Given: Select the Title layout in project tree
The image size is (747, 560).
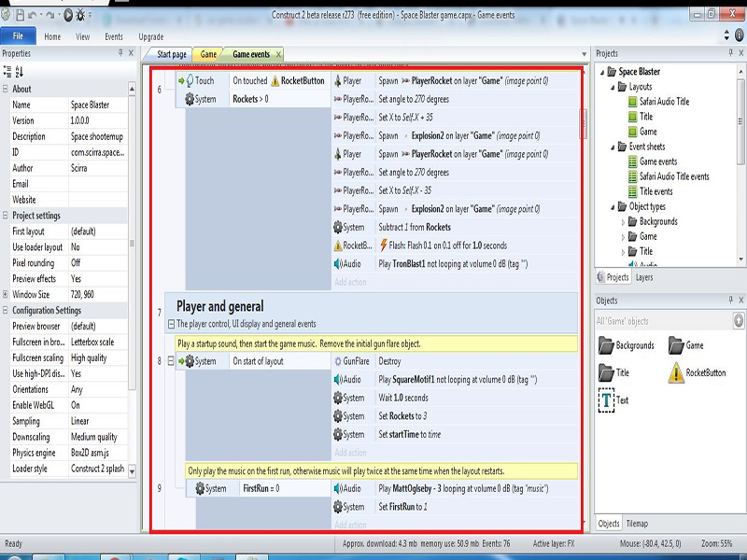Looking at the screenshot, I should (x=641, y=117).
